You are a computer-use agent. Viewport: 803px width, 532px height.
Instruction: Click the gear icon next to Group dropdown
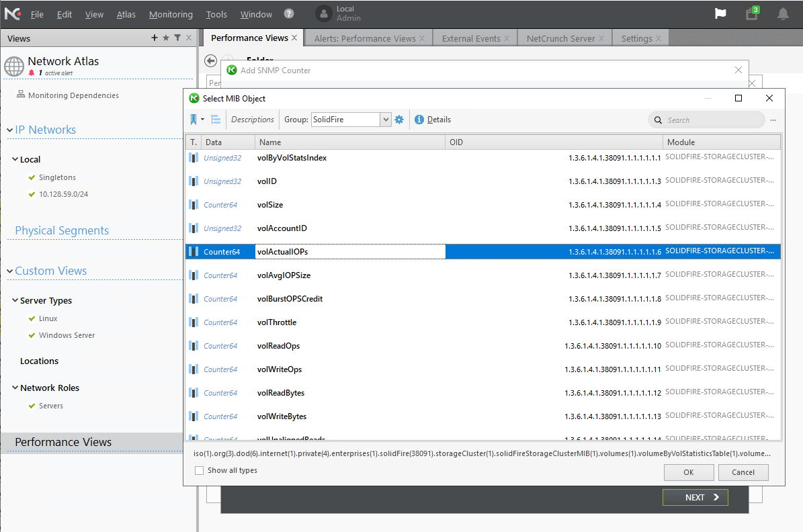399,120
